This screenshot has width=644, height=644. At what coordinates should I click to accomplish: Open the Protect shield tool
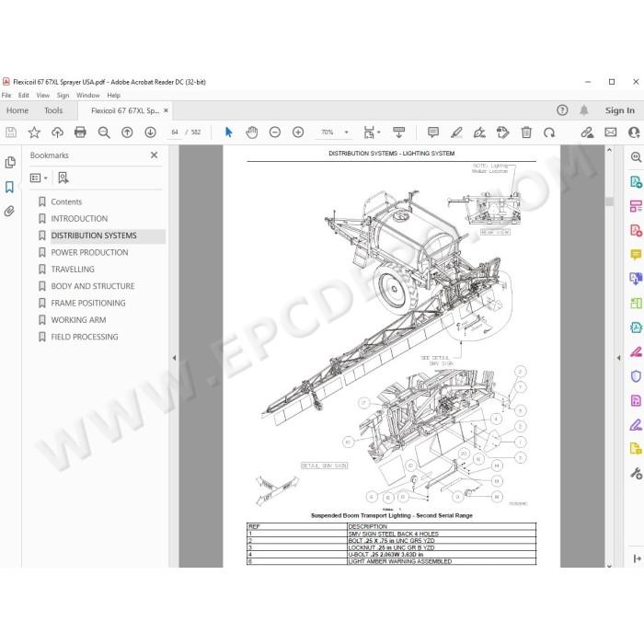tap(636, 376)
